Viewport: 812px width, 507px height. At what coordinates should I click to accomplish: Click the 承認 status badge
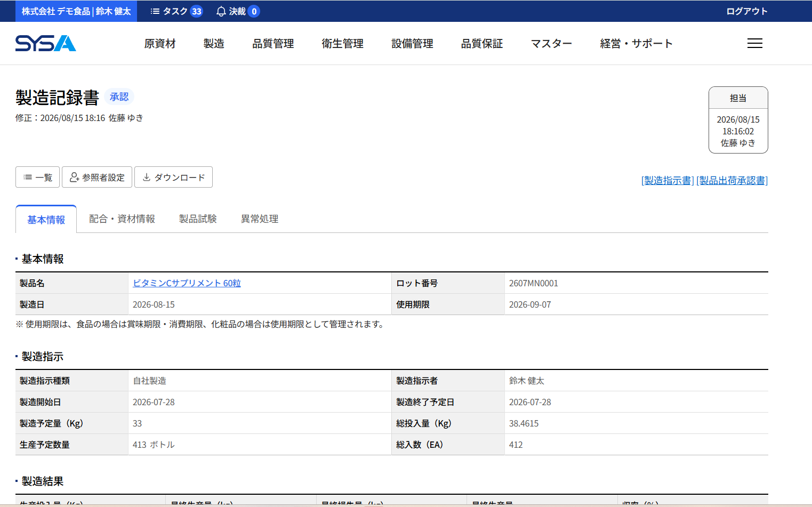click(x=119, y=97)
